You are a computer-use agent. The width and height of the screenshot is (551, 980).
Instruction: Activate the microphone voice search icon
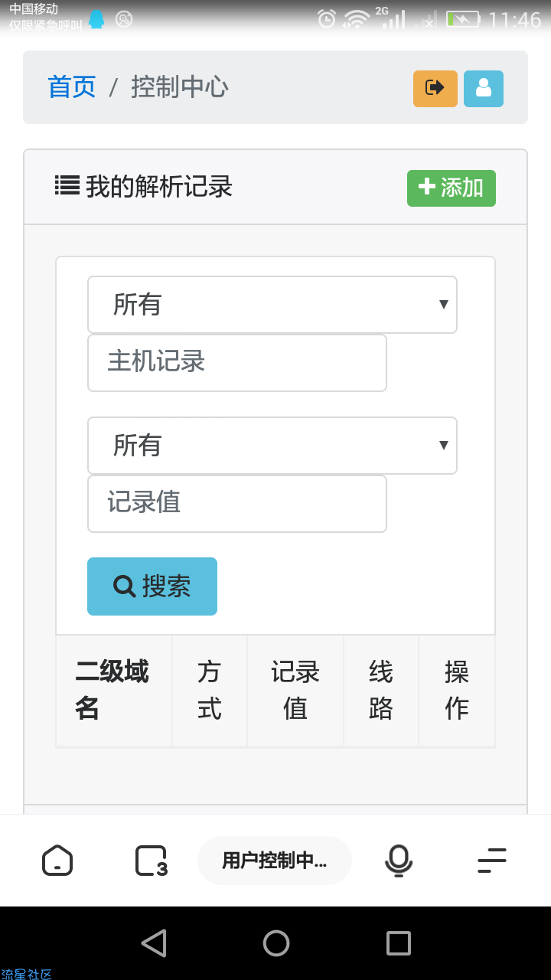pyautogui.click(x=399, y=860)
